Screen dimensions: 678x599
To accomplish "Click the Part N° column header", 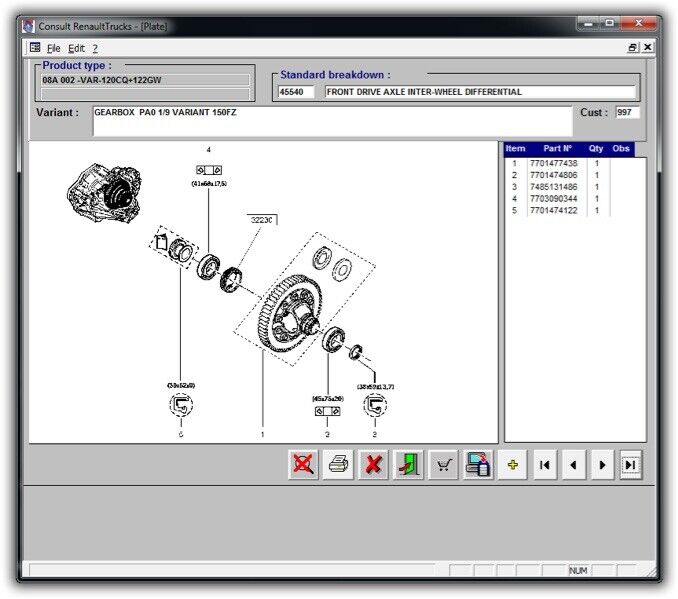I will (557, 149).
